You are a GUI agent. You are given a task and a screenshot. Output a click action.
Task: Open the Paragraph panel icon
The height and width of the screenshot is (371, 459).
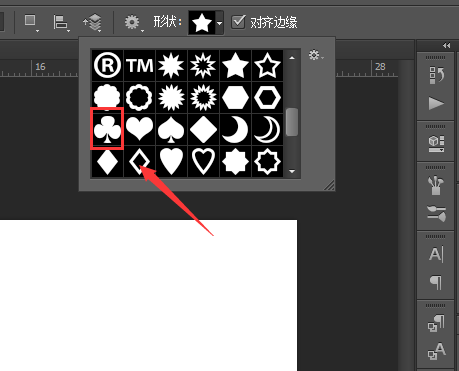tap(436, 282)
